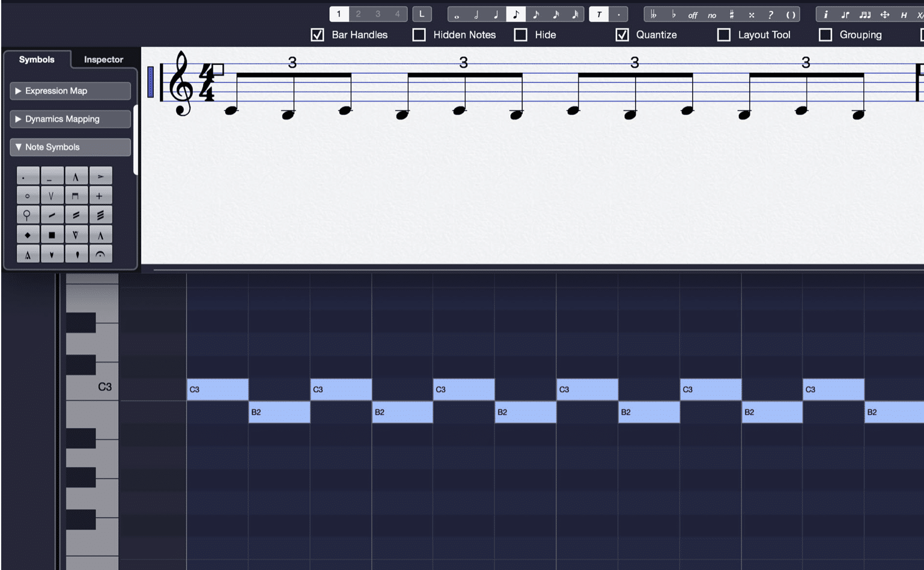Image resolution: width=924 pixels, height=570 pixels.
Task: Click the treble clef on staff
Action: (x=180, y=83)
